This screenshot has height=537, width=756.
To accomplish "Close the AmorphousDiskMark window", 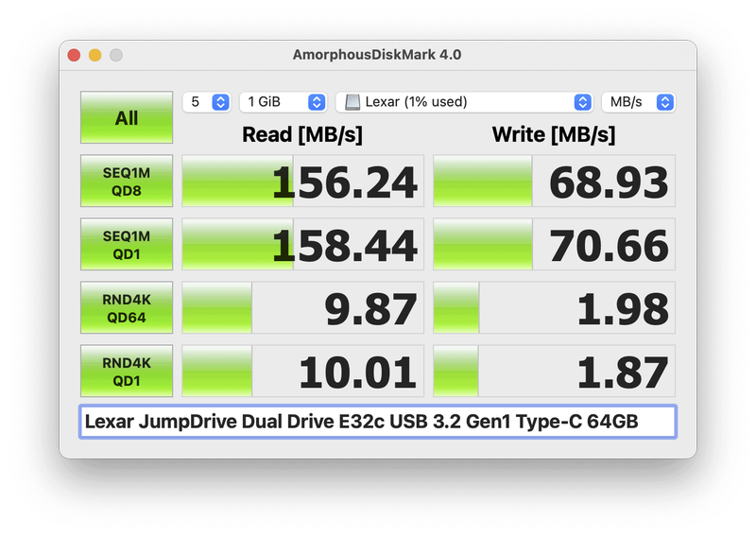I will [74, 55].
